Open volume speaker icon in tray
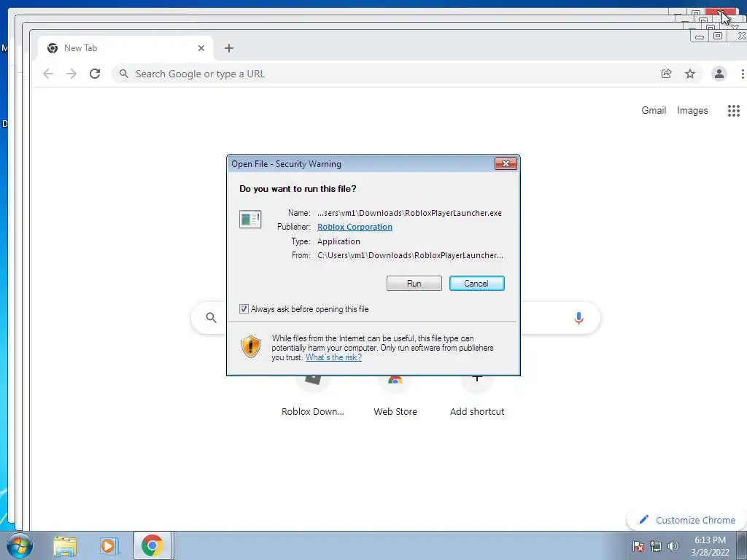The image size is (747, 560). 673,546
